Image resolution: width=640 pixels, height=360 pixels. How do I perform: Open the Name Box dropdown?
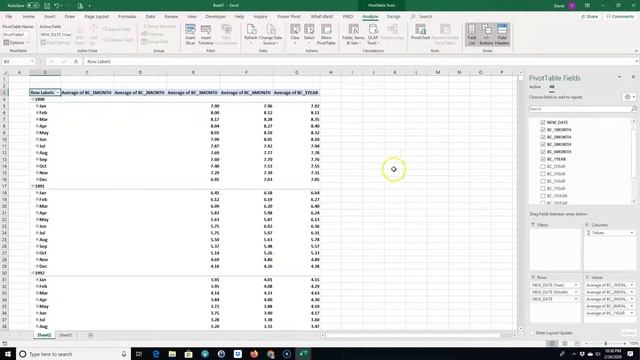point(32,62)
